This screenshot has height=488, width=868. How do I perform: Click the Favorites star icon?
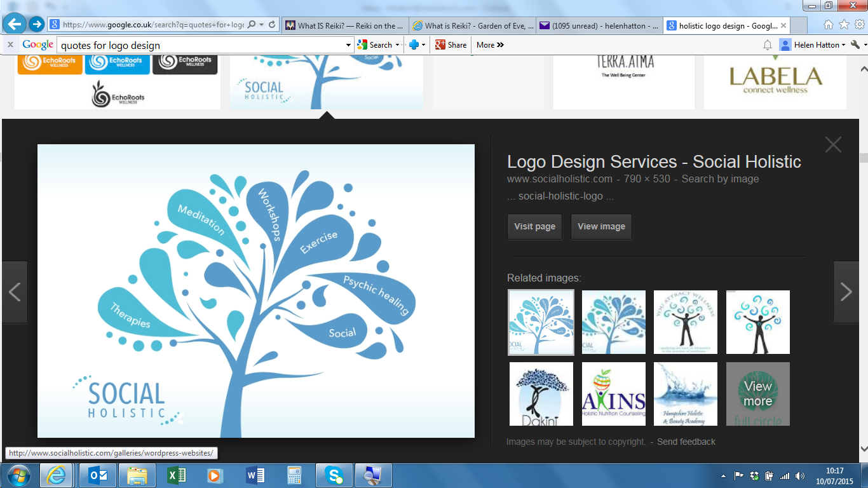(844, 25)
